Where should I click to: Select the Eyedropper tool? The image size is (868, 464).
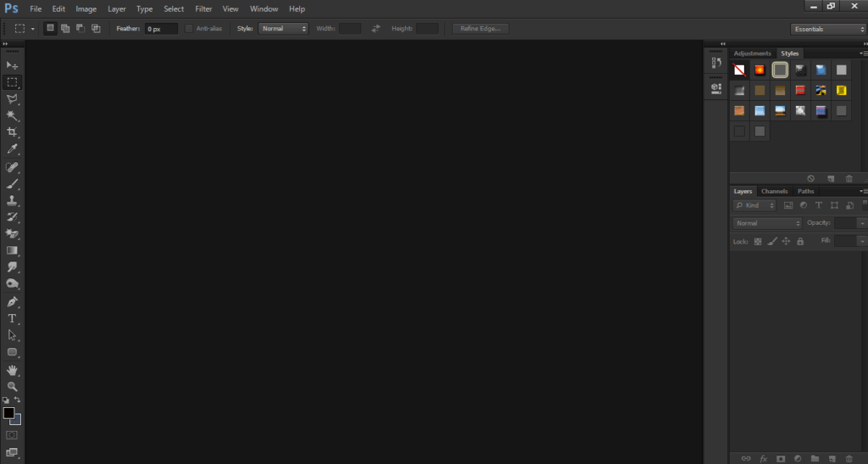pos(13,149)
